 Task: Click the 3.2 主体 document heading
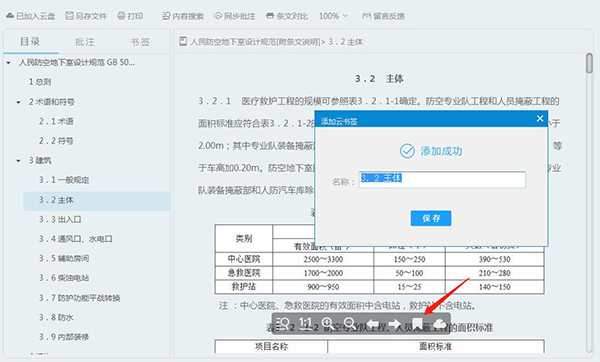(379, 79)
